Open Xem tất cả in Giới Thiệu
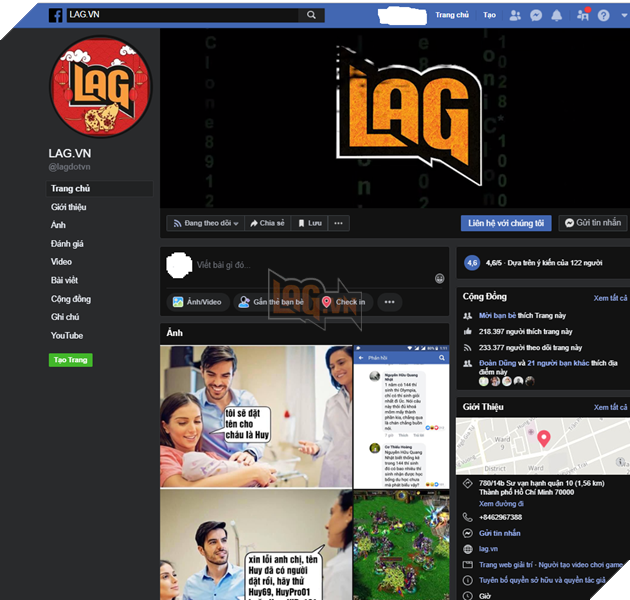 pyautogui.click(x=610, y=407)
